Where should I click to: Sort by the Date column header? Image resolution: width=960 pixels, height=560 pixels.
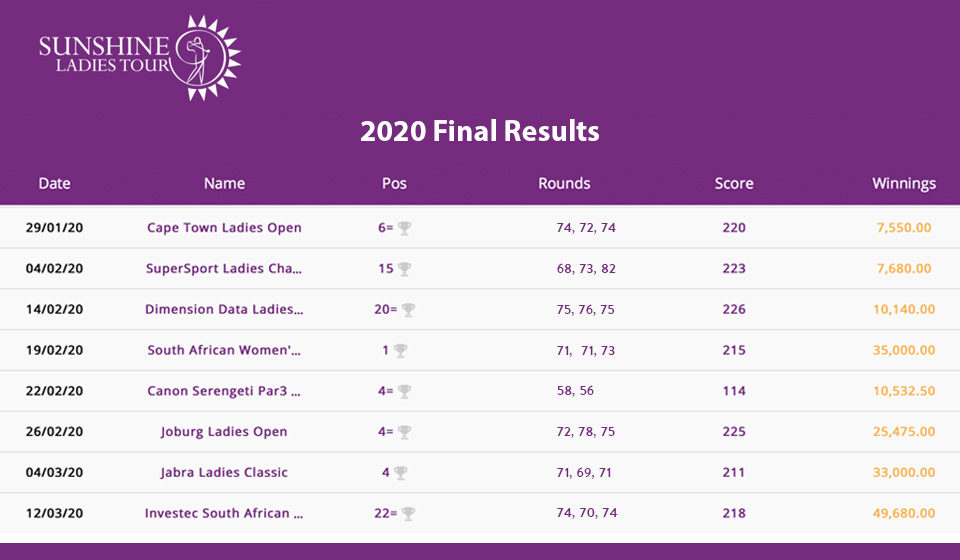pos(54,184)
